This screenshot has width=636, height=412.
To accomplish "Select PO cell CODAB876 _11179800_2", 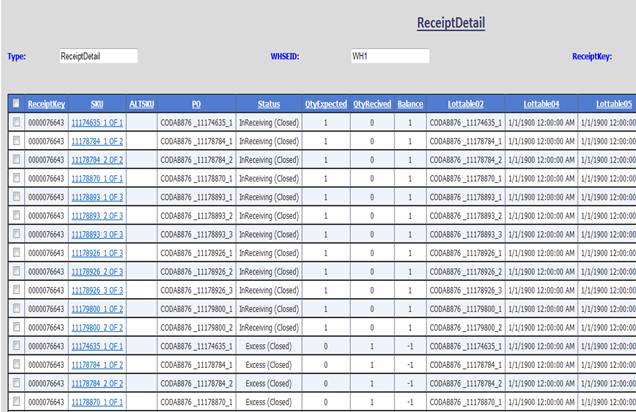I will [x=196, y=328].
